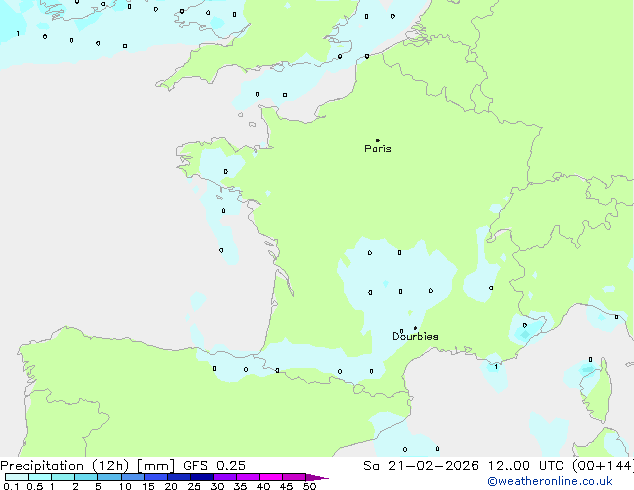Select the 40 mm magenta legend swatch
This screenshot has height=490, width=634.
pyautogui.click(x=271, y=477)
